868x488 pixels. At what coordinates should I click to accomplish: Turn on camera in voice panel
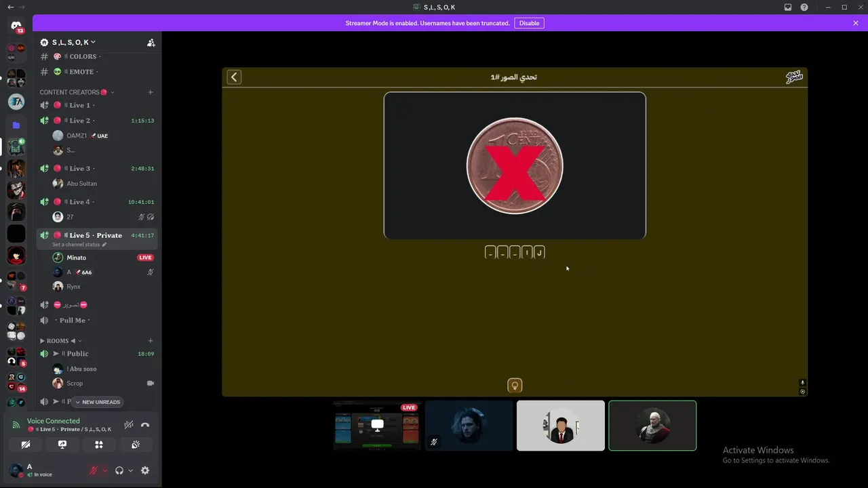pos(26,445)
